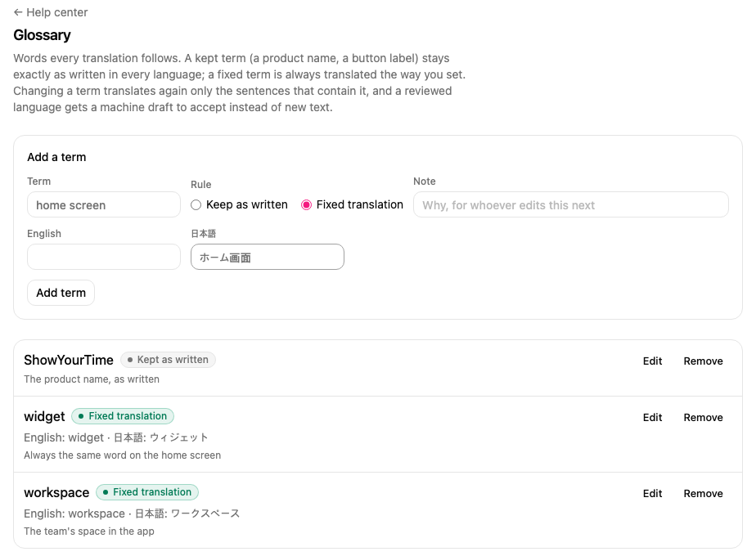This screenshot has height=556, width=756.
Task: Click the English translation field
Action: pos(104,257)
